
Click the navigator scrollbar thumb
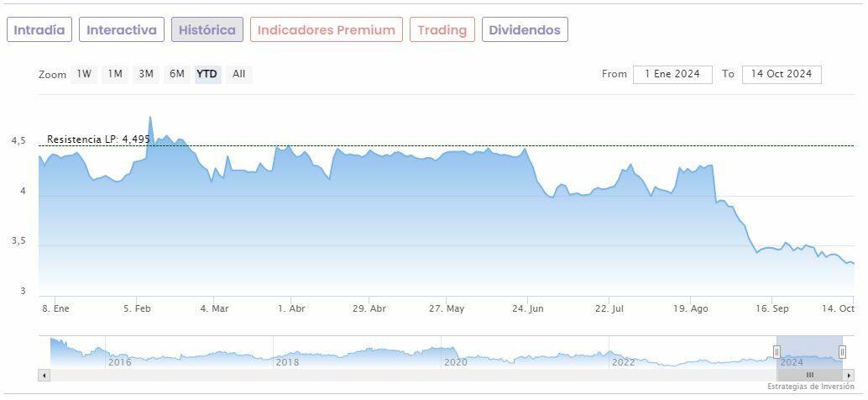point(809,375)
